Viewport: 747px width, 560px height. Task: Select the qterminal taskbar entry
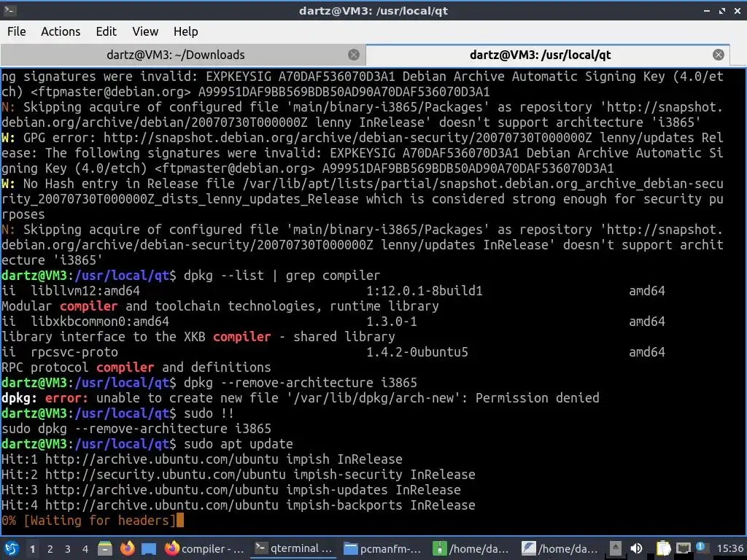[293, 548]
